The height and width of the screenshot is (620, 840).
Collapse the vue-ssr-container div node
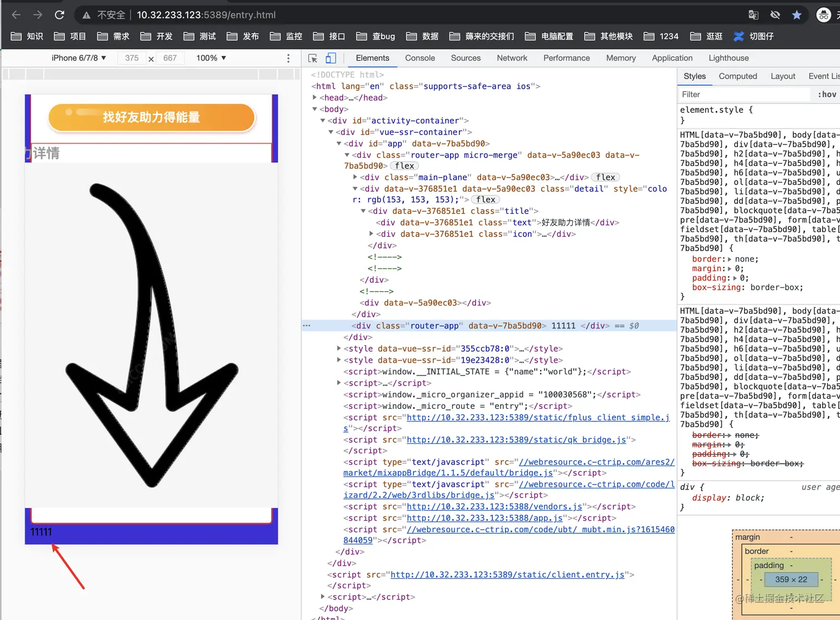tap(331, 132)
